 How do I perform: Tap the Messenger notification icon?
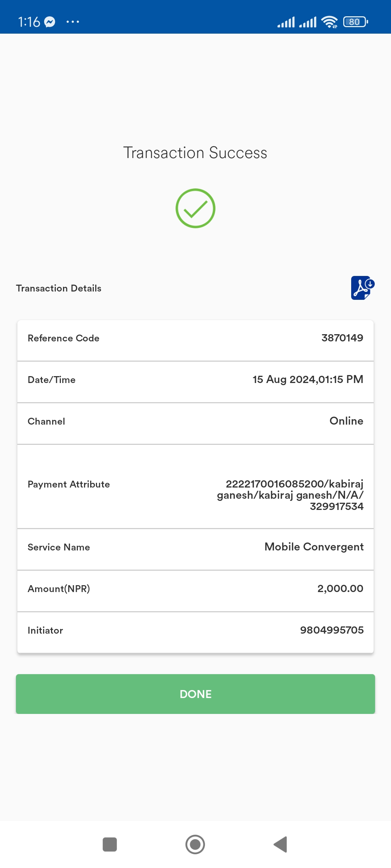50,22
